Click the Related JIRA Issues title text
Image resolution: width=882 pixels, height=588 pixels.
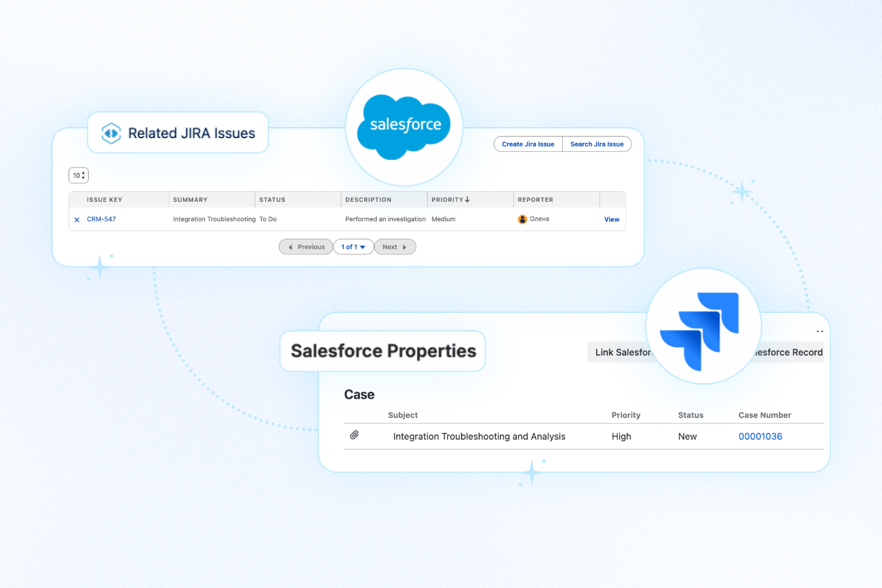192,133
